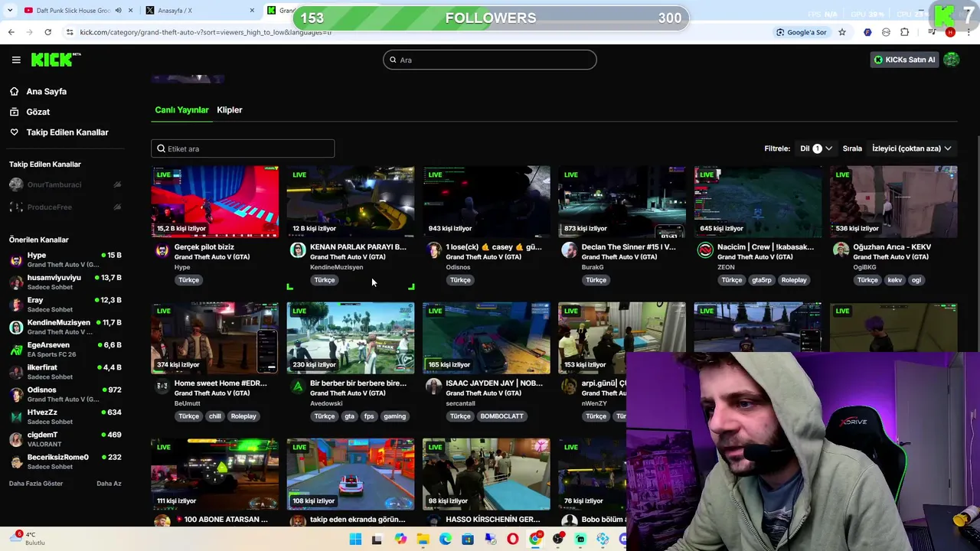This screenshot has height=551, width=980.
Task: Click sercantall avatar on ISAAC JAYDEN card
Action: click(x=433, y=386)
